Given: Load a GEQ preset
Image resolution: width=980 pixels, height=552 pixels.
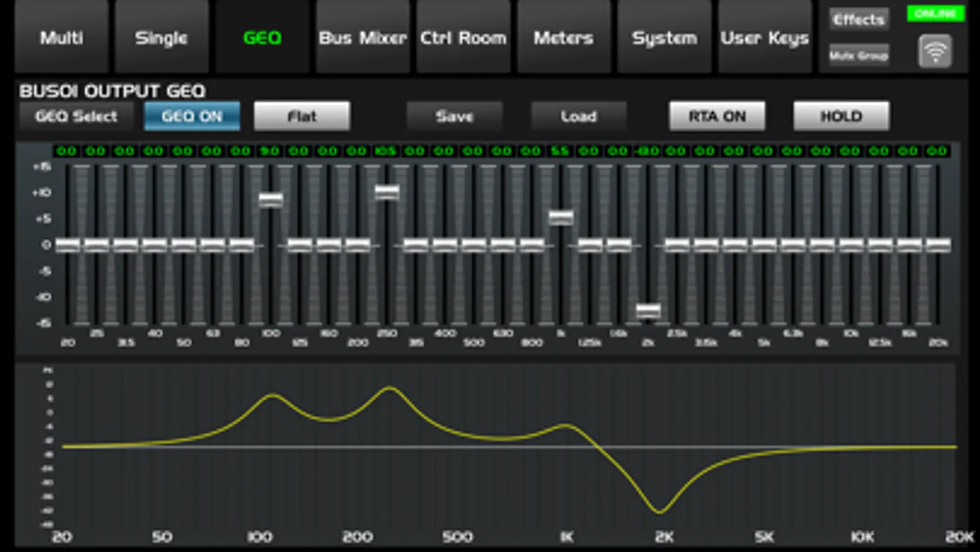Looking at the screenshot, I should tap(579, 116).
